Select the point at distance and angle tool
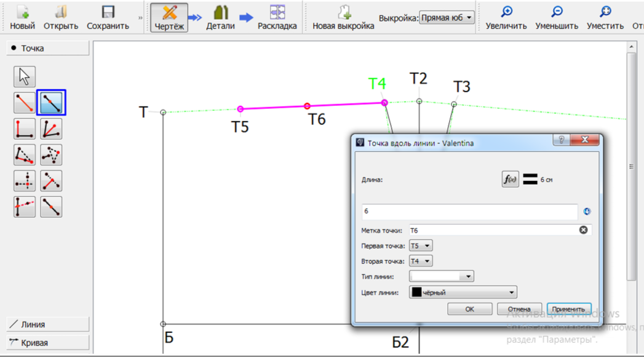This screenshot has height=357, width=644. tap(24, 102)
